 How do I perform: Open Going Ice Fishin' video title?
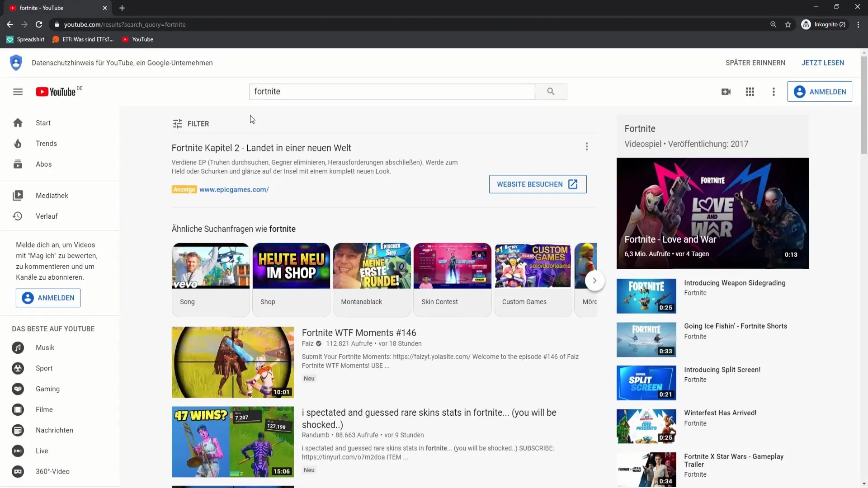click(x=736, y=326)
